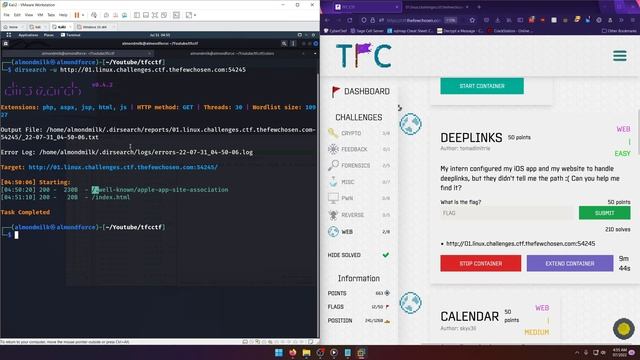Open the Firefox downloads icon
This screenshot has width=640, height=360.
tap(498, 20)
